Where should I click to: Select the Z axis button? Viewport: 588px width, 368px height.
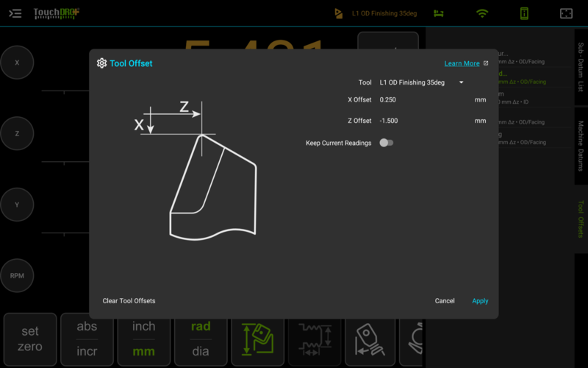click(17, 134)
